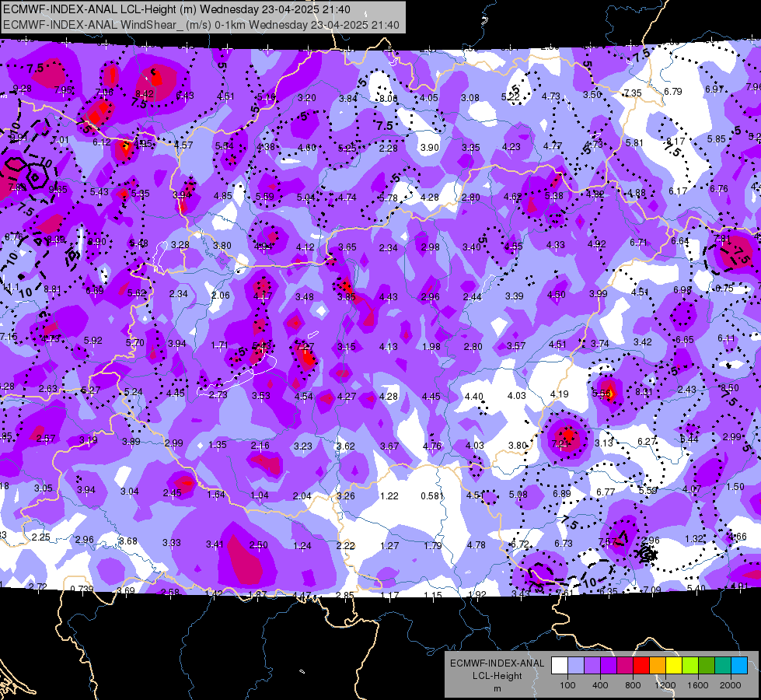761x700 pixels.
Task: Click the legend tick label 1200
Action: pyautogui.click(x=665, y=685)
